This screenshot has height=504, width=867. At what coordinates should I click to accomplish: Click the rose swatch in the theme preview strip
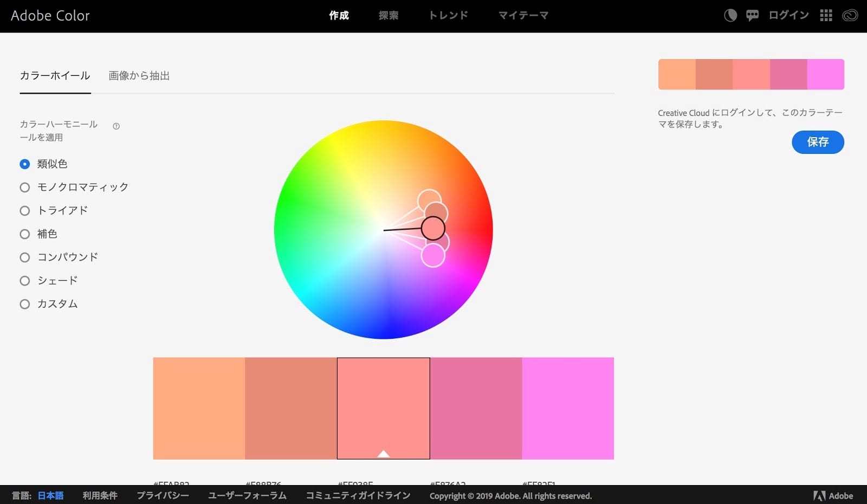788,74
